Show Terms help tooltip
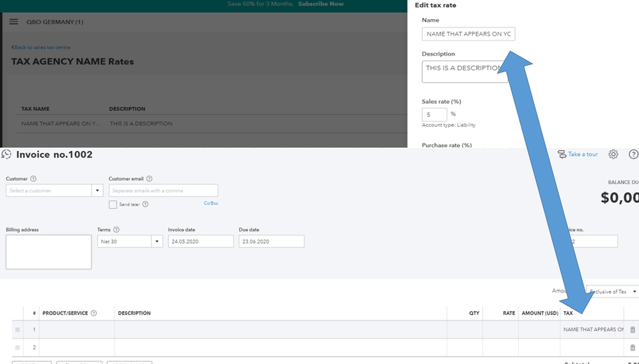Screen dimensions: 639x364 point(116,230)
